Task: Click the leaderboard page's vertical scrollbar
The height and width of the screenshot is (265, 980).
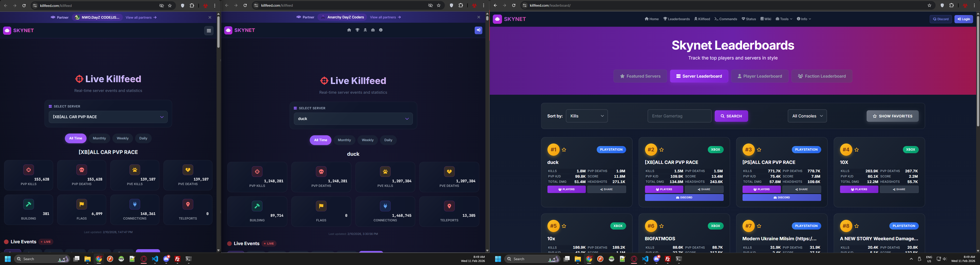Action: coord(978,71)
